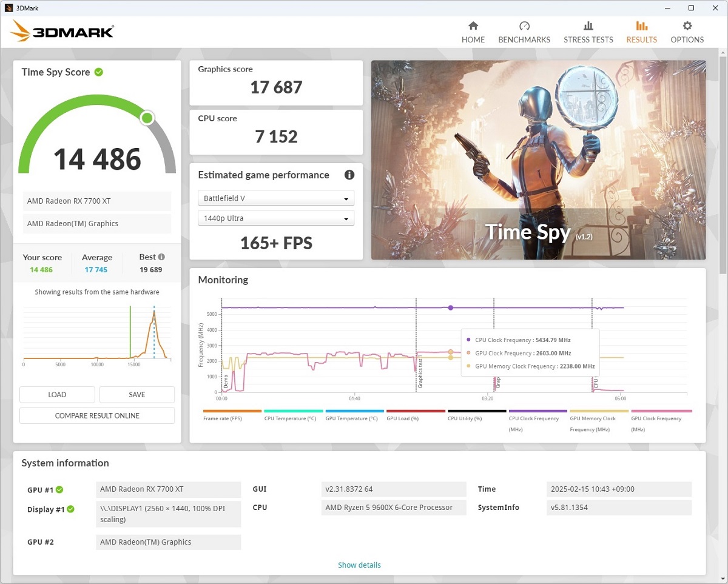Click the green check next to Display #1
The width and height of the screenshot is (728, 584).
coord(70,509)
